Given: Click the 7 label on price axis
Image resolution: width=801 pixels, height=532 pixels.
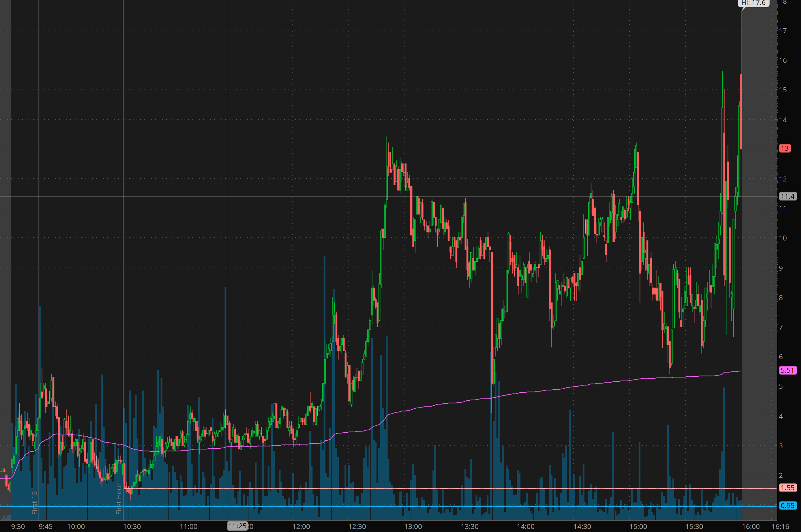Looking at the screenshot, I should (781, 327).
